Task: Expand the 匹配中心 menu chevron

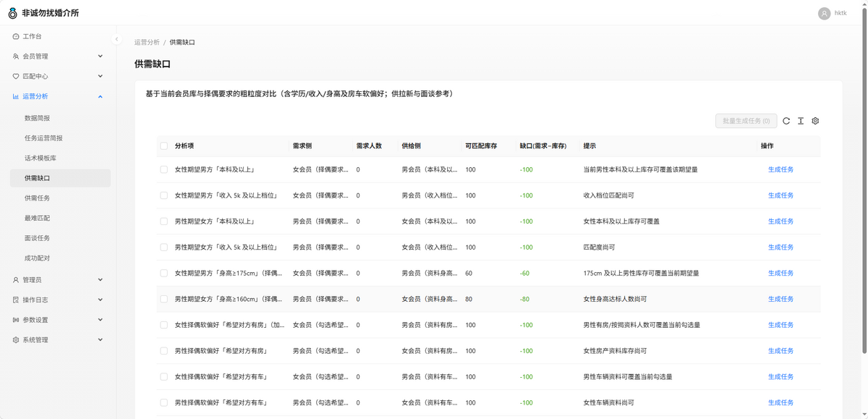Action: (x=101, y=76)
